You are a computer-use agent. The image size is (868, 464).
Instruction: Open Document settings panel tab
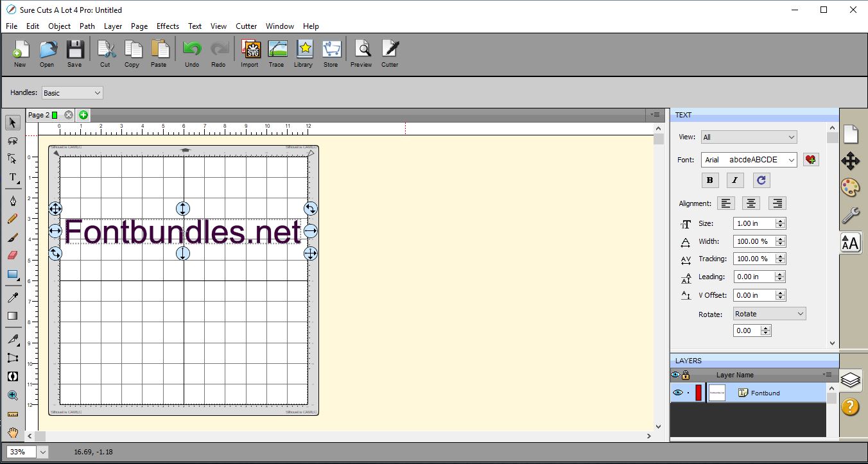pyautogui.click(x=850, y=134)
